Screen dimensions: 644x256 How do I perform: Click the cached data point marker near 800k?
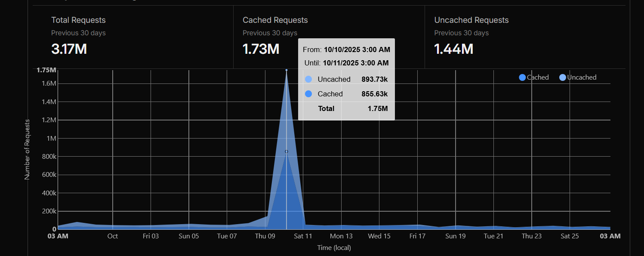[287, 151]
